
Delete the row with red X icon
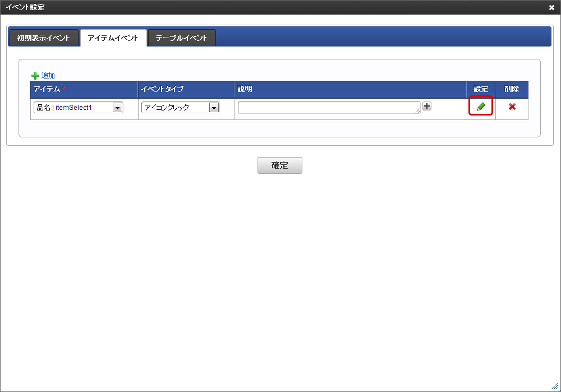(512, 107)
